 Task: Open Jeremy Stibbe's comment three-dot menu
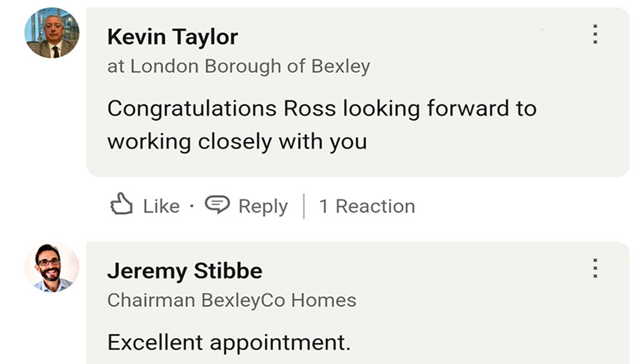point(595,268)
